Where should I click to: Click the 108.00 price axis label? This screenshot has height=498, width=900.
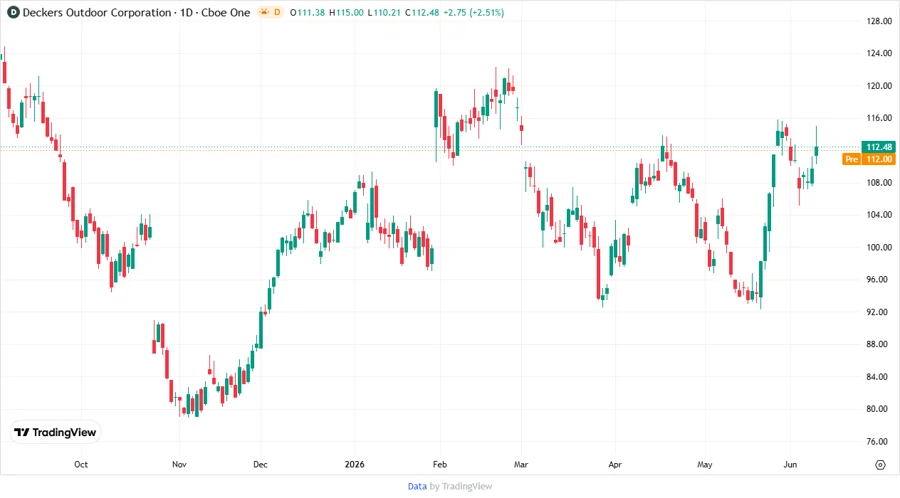click(x=879, y=183)
